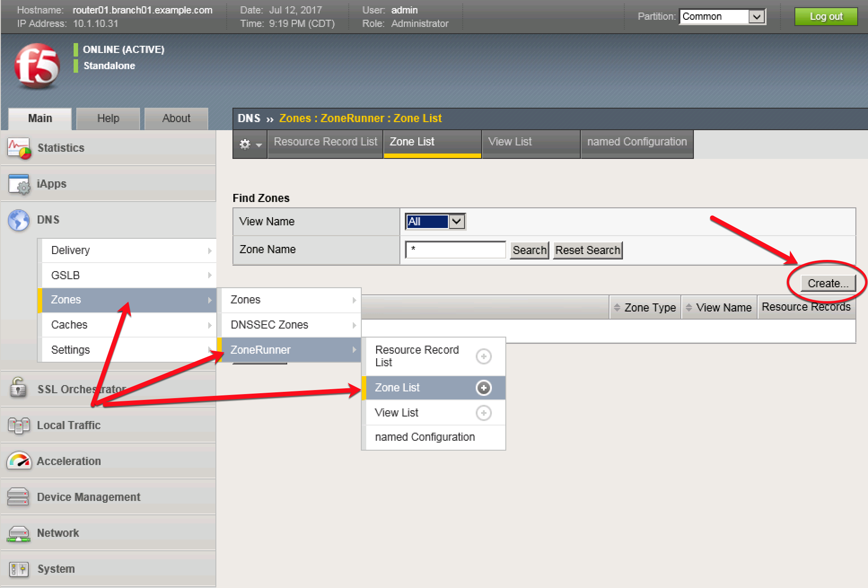Expand the ZoneRunner flyout item

[x=289, y=350]
